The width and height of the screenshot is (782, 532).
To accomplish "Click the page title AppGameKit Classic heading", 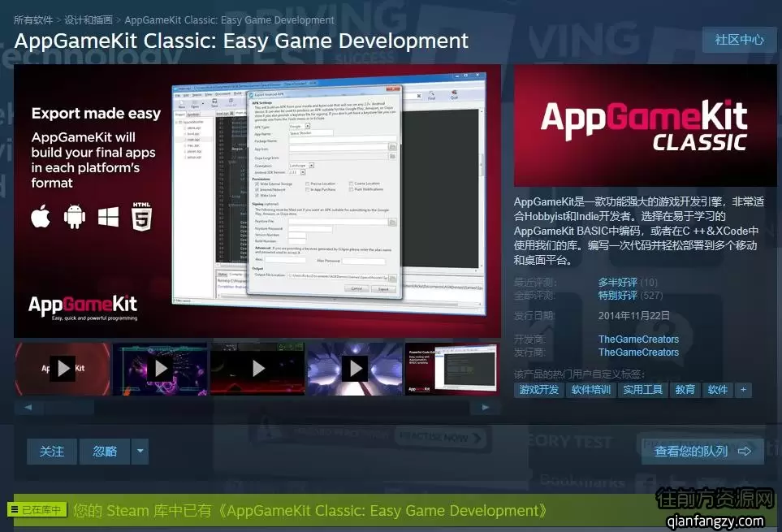I will tap(241, 41).
